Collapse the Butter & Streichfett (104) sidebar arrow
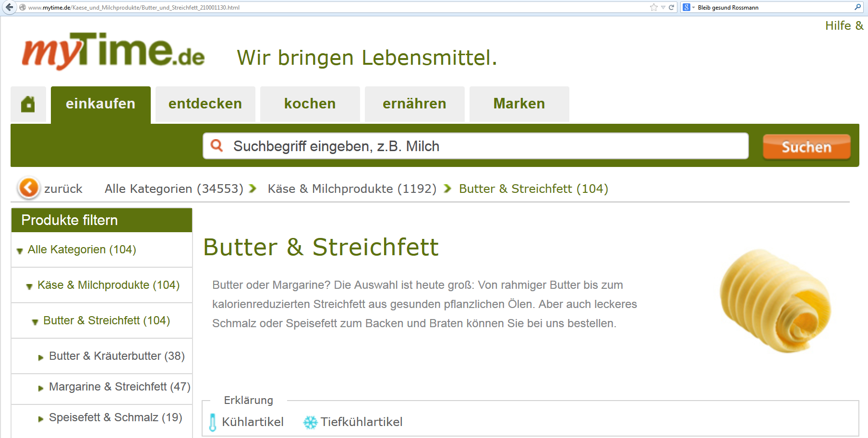This screenshot has height=438, width=868. pyautogui.click(x=35, y=322)
